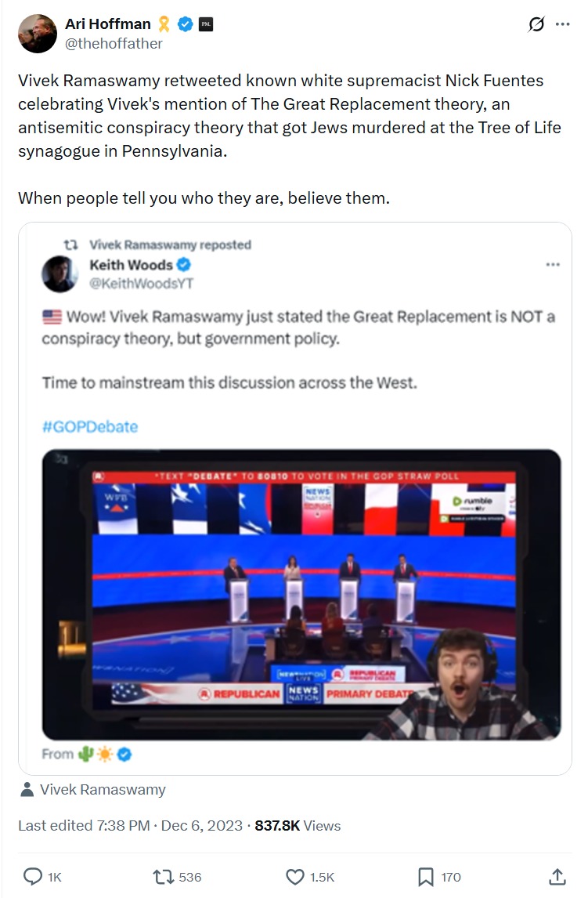This screenshot has height=898, width=588.
Task: Click the Grok slash-circle icon
Action: (536, 24)
